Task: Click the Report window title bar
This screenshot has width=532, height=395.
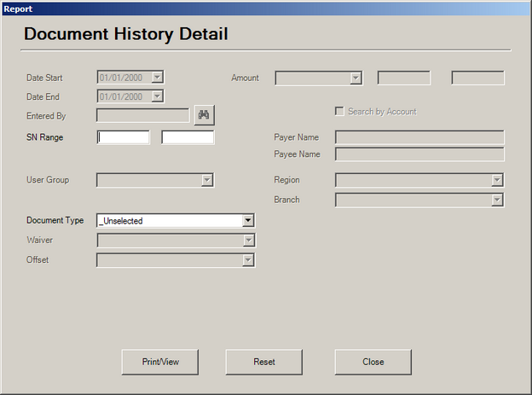Action: [266, 9]
